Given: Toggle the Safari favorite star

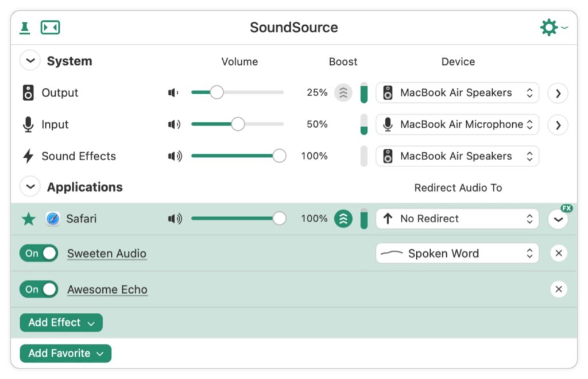Looking at the screenshot, I should click(28, 219).
